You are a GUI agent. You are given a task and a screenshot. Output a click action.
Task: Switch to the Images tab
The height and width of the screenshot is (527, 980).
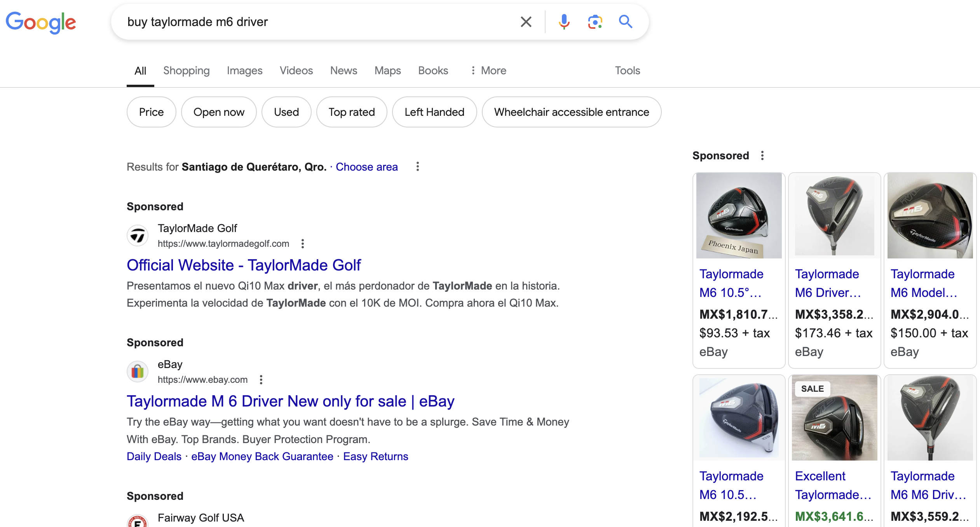click(x=244, y=70)
